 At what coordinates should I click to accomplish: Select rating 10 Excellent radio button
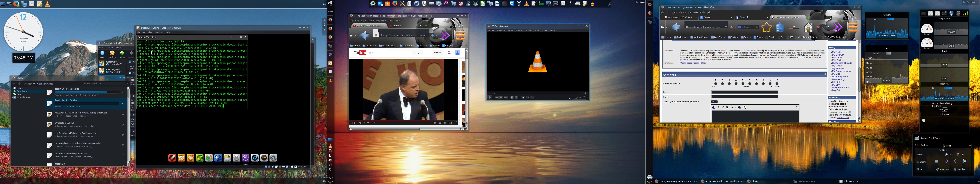[777, 84]
